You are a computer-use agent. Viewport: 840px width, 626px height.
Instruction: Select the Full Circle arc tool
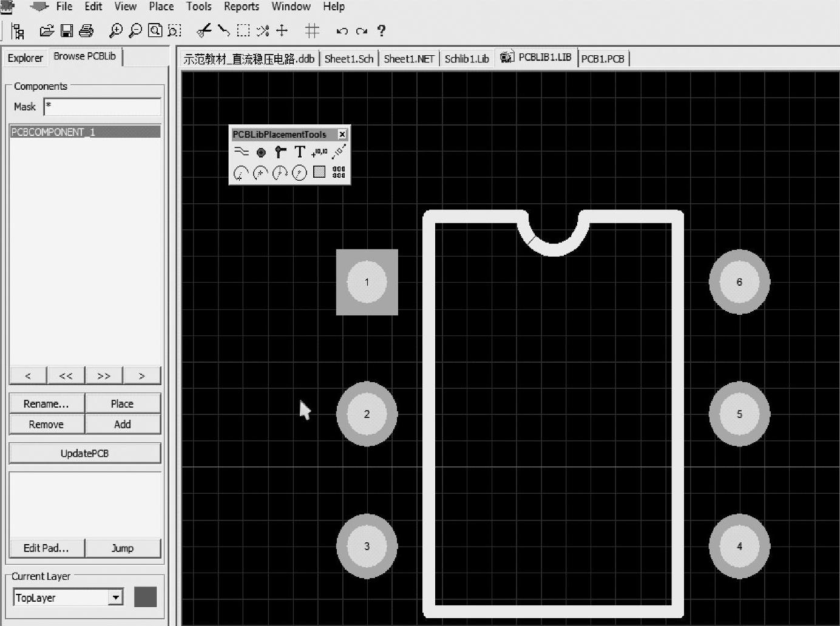click(299, 173)
